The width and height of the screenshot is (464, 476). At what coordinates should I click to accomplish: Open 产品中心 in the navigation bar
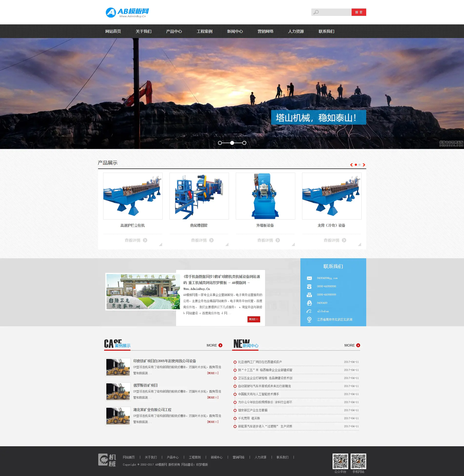click(x=174, y=31)
